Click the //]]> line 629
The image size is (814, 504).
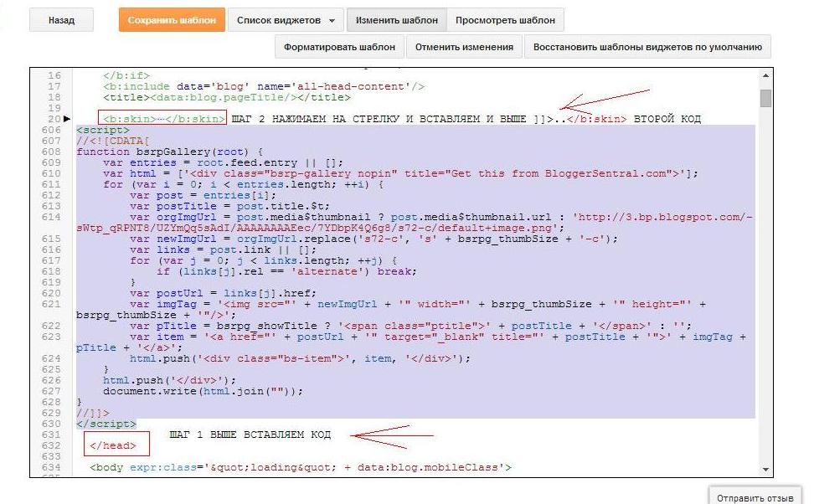pyautogui.click(x=93, y=413)
